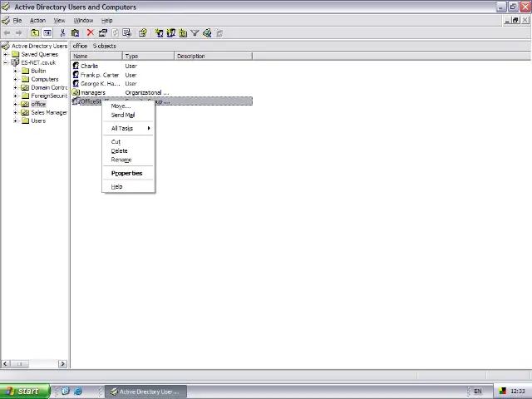The image size is (532, 399).
Task: Select the Saved Queries tree item
Action: (40, 54)
